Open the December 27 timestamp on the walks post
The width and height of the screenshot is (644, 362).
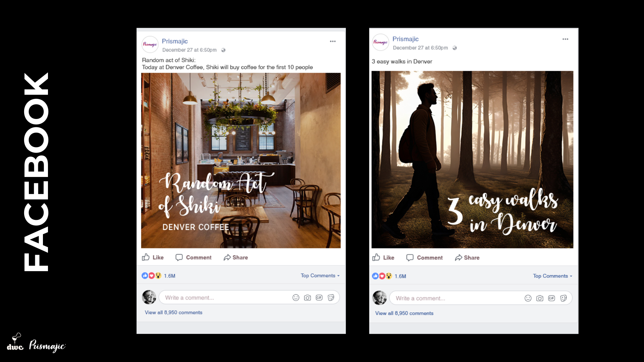420,48
